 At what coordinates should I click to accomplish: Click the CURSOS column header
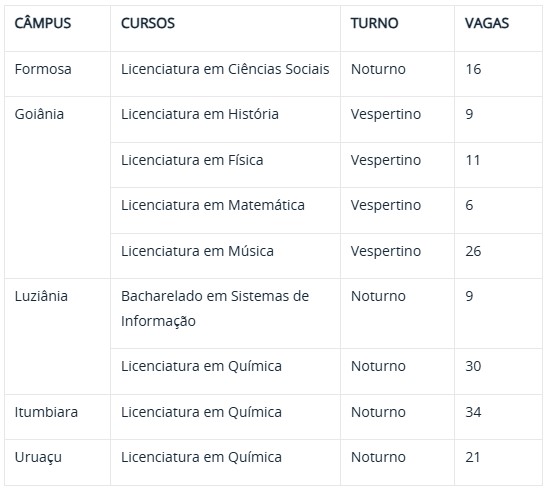(x=147, y=23)
